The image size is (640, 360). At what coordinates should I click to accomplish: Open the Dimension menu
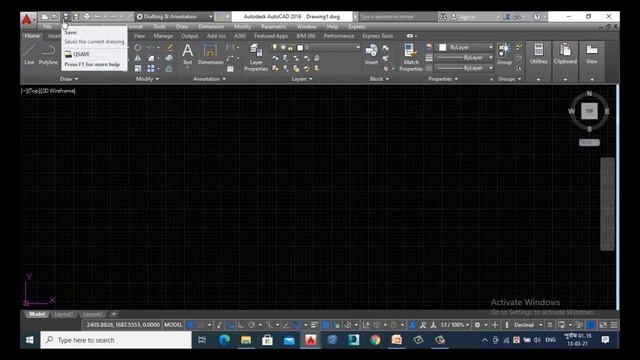[211, 27]
